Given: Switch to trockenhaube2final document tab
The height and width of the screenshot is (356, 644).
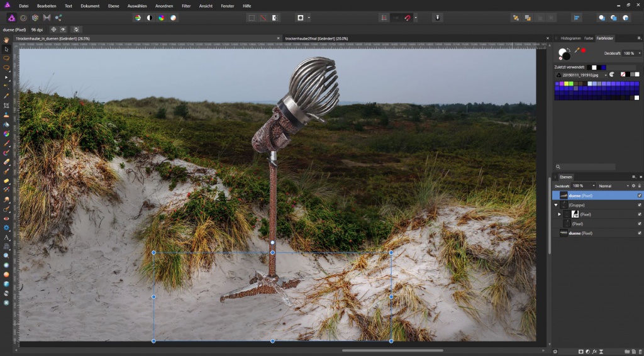Looking at the screenshot, I should (316, 38).
